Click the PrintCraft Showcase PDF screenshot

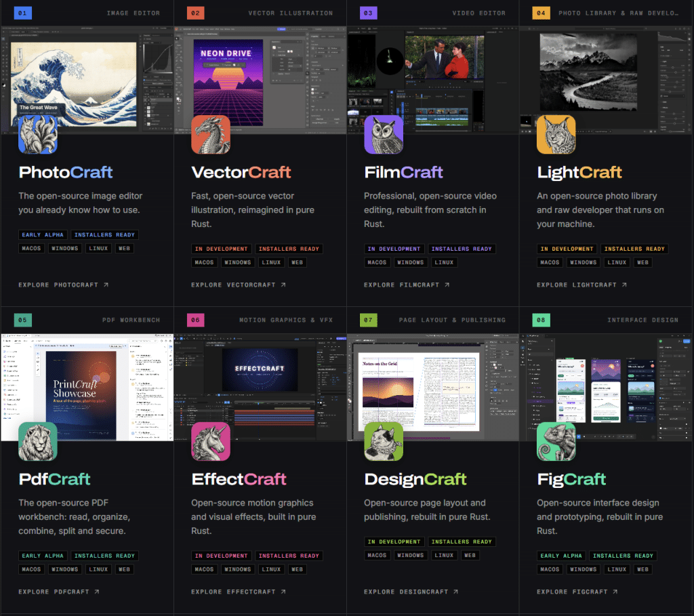click(87, 387)
